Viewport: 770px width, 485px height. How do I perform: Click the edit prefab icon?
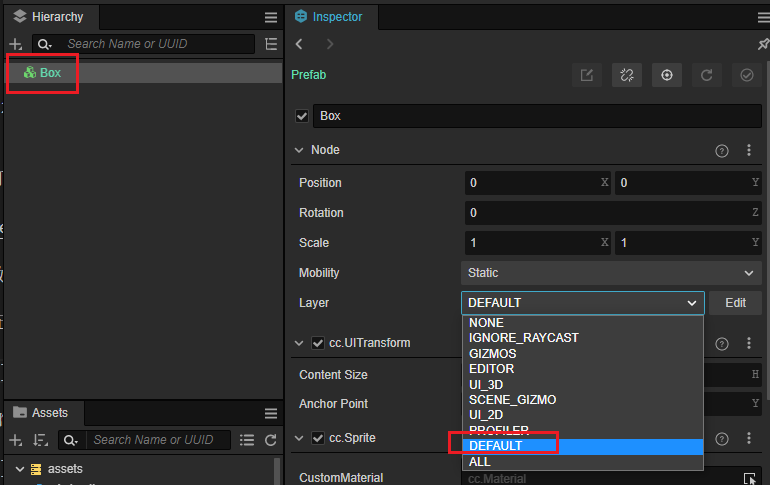tap(587, 75)
